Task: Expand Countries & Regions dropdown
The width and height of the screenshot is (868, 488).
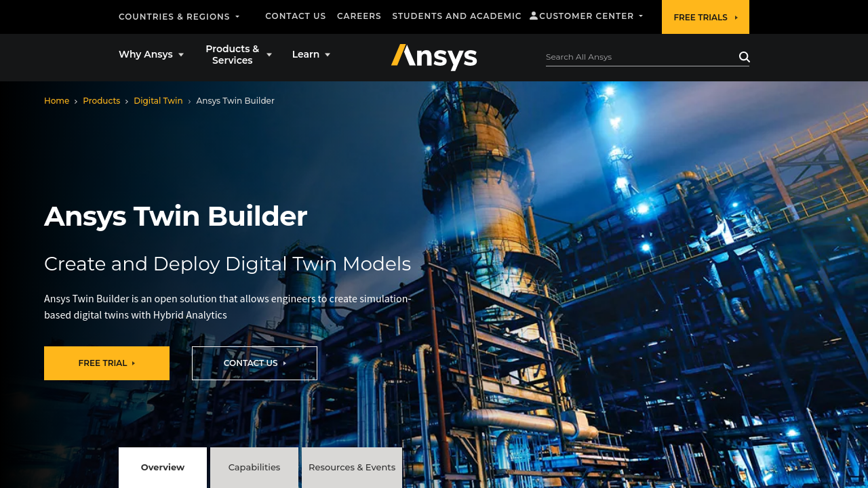Action: 179,16
